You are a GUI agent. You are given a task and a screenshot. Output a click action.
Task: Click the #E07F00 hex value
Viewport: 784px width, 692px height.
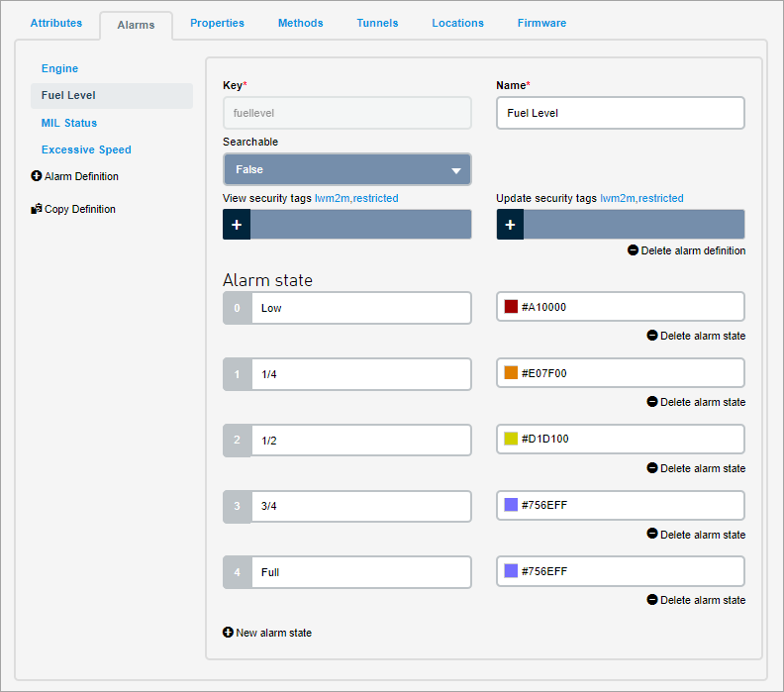tap(544, 373)
